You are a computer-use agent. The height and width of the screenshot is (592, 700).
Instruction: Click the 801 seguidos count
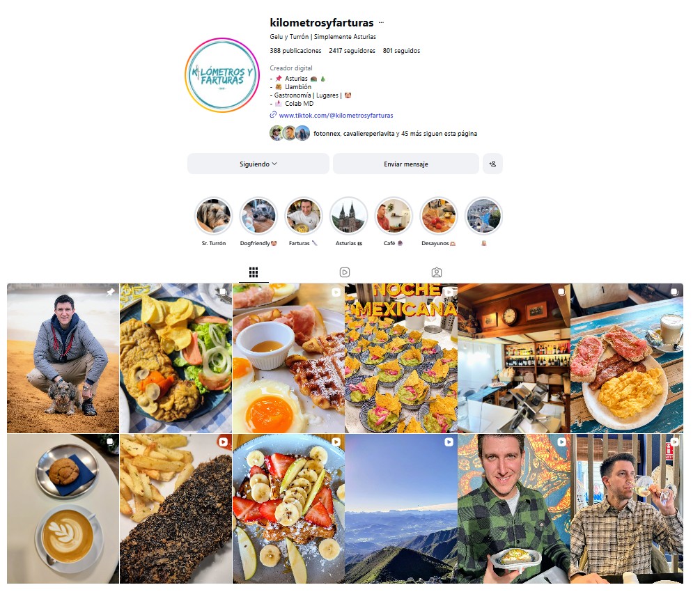coord(401,50)
